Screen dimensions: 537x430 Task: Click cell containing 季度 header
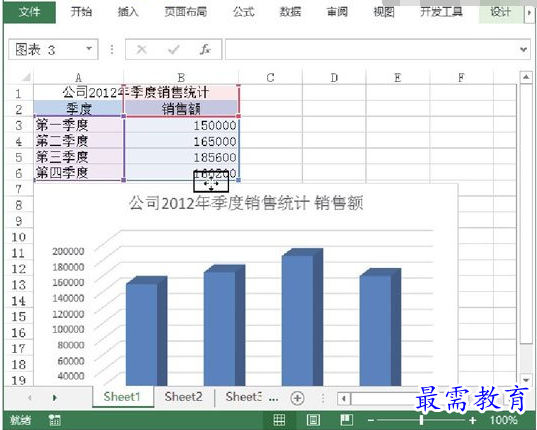[x=78, y=109]
